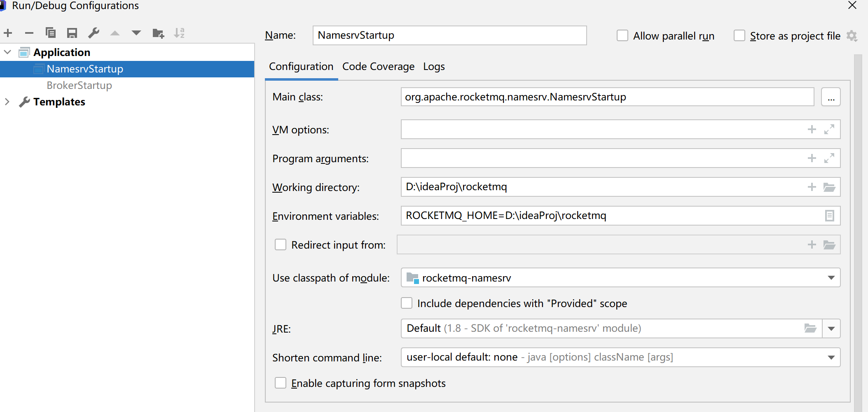Screen dimensions: 868x412
Task: Open edit templates wrench icon in toolbar
Action: [94, 33]
